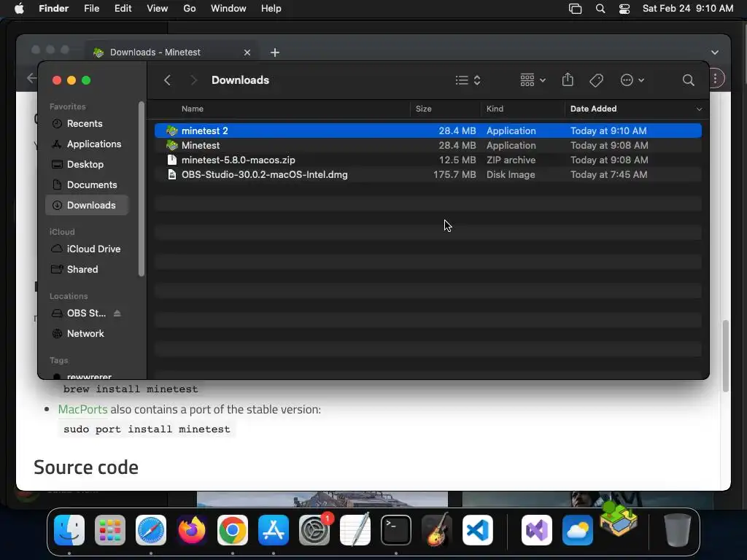Select OBS-Studio-30.0.2-macOS-Intel.dmg file
Image resolution: width=747 pixels, height=560 pixels.
(427, 175)
